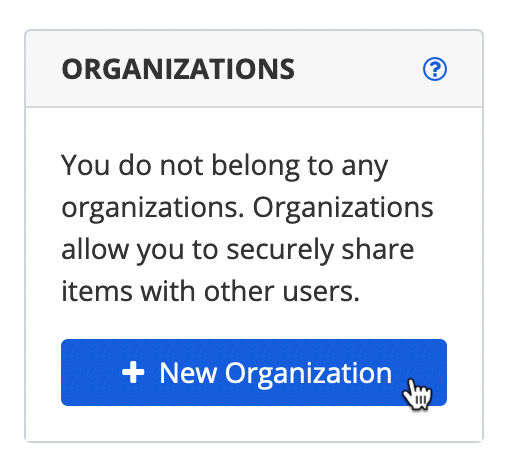Click the 'securely share' text line

[320, 249]
